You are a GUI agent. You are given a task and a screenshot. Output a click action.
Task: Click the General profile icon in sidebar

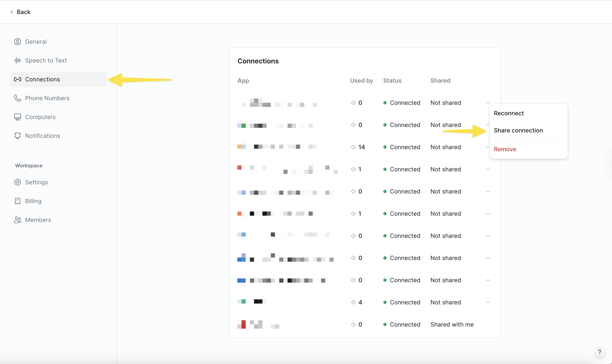pos(17,42)
